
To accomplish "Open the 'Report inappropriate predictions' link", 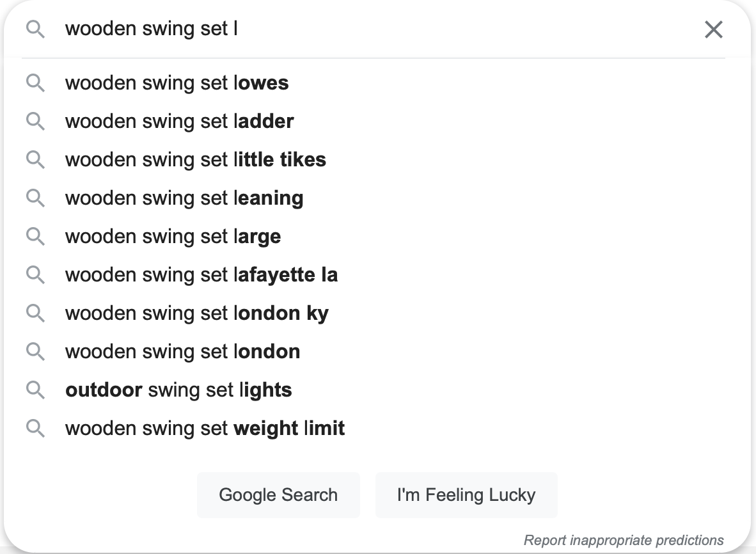I will click(x=624, y=540).
